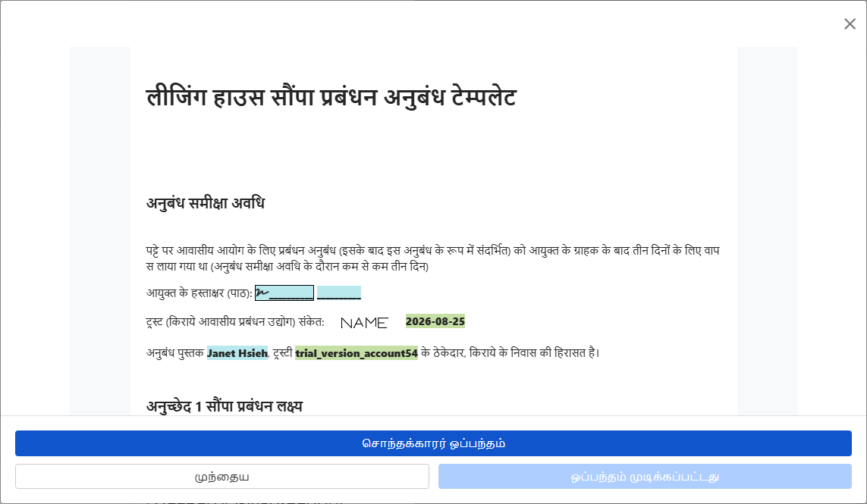Click the text के ठेकेदार, किराये के निवास की हिरासत है
The width and height of the screenshot is (867, 504).
pos(510,352)
